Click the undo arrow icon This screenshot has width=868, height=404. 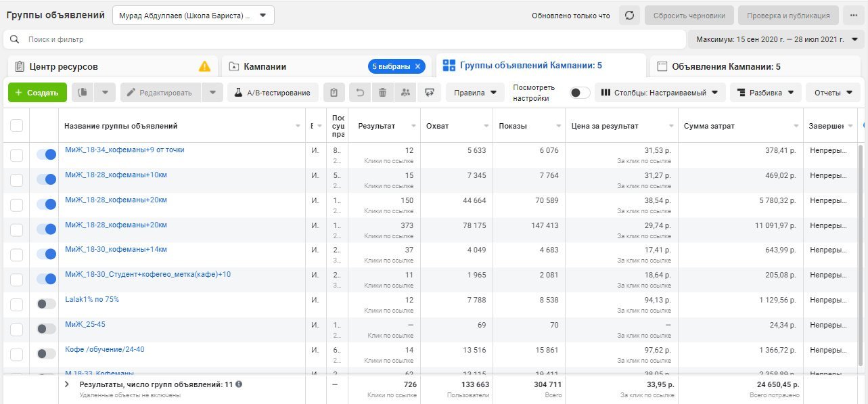tap(360, 93)
